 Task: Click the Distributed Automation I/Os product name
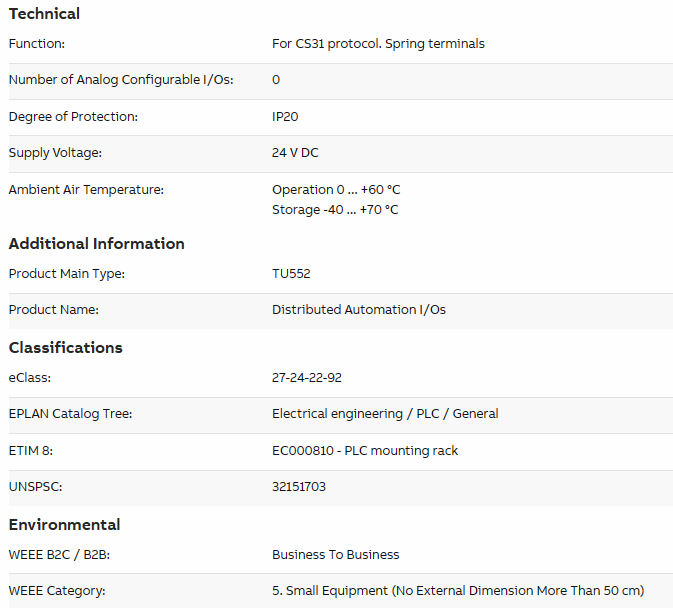[359, 310]
